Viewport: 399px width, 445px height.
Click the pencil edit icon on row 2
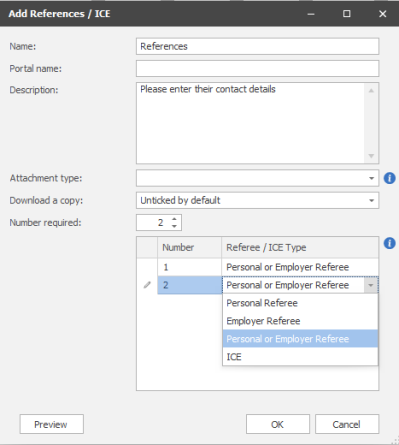(x=147, y=285)
